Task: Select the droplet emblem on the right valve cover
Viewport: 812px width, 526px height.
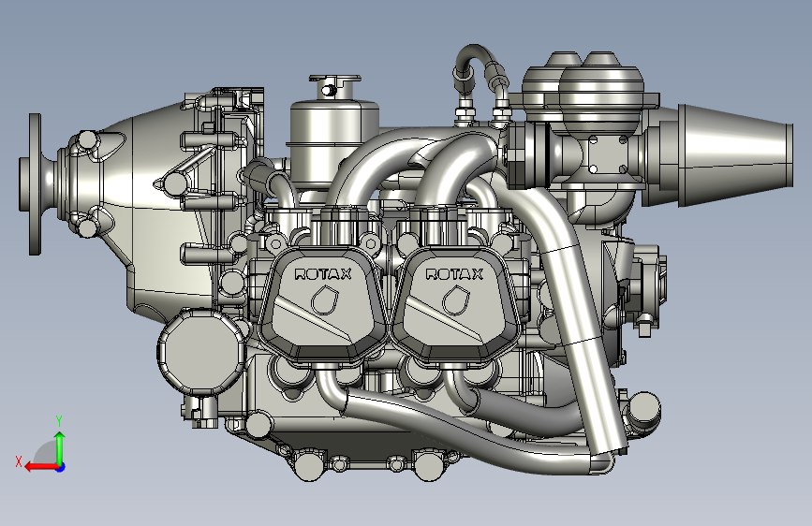Action: click(456, 300)
